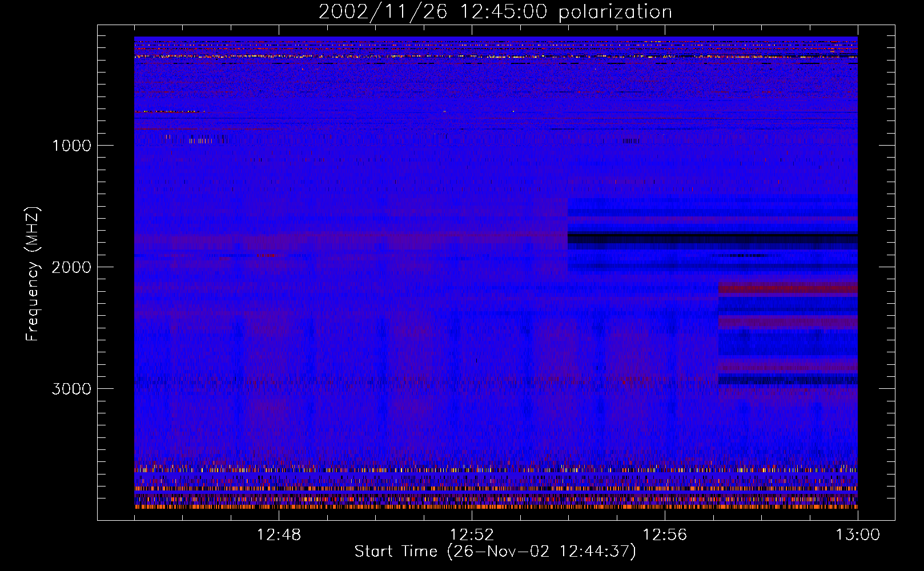This screenshot has width=924, height=571.
Task: Select the 'Start Time (26-Nov-02 12:44:37)' axis title
Action: [495, 552]
